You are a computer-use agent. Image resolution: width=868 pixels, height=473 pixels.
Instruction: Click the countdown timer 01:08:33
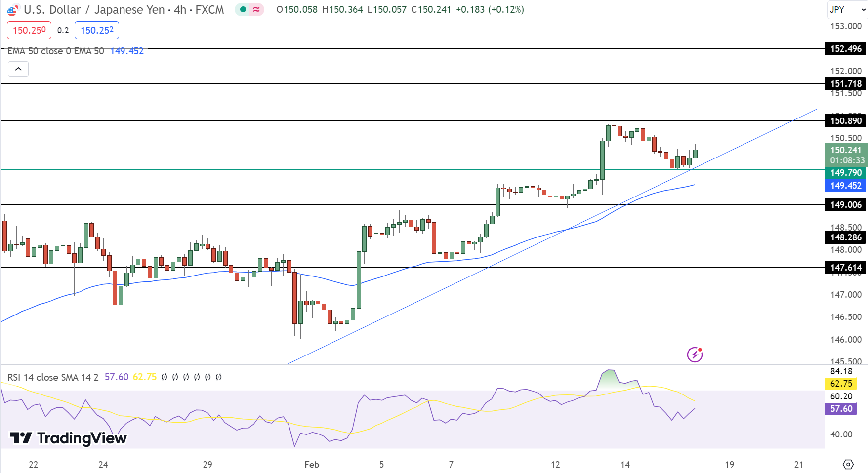pos(847,160)
